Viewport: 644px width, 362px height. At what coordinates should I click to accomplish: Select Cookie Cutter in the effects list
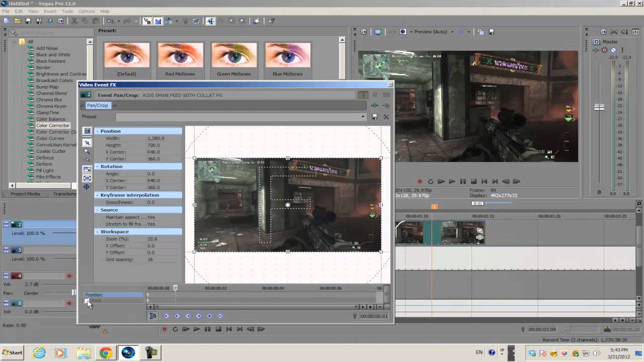pos(51,151)
